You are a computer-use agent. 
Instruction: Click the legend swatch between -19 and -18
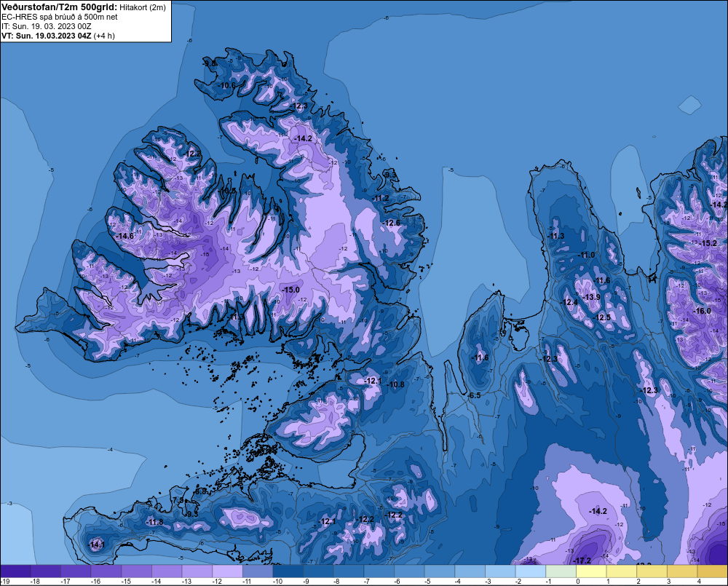[x=16, y=571]
